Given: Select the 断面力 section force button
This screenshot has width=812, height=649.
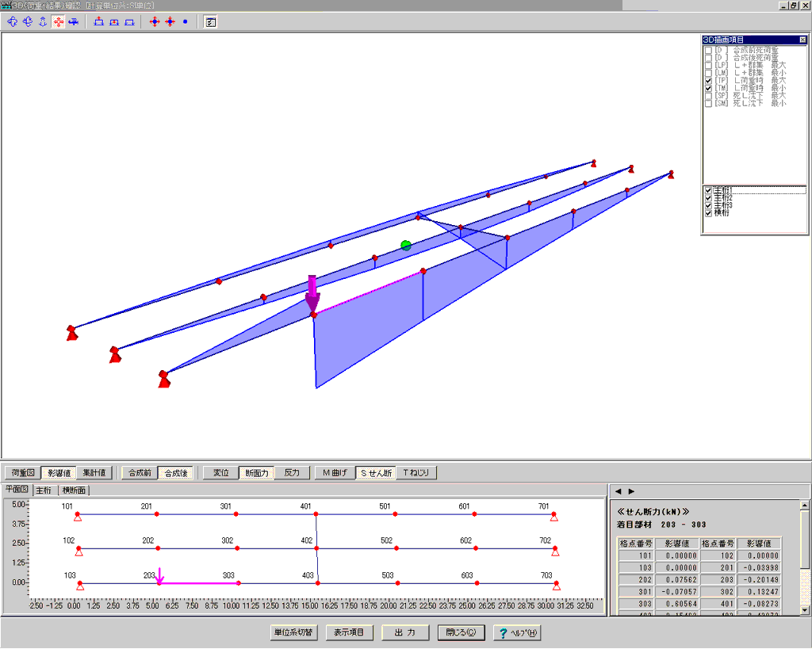Looking at the screenshot, I should [x=256, y=472].
